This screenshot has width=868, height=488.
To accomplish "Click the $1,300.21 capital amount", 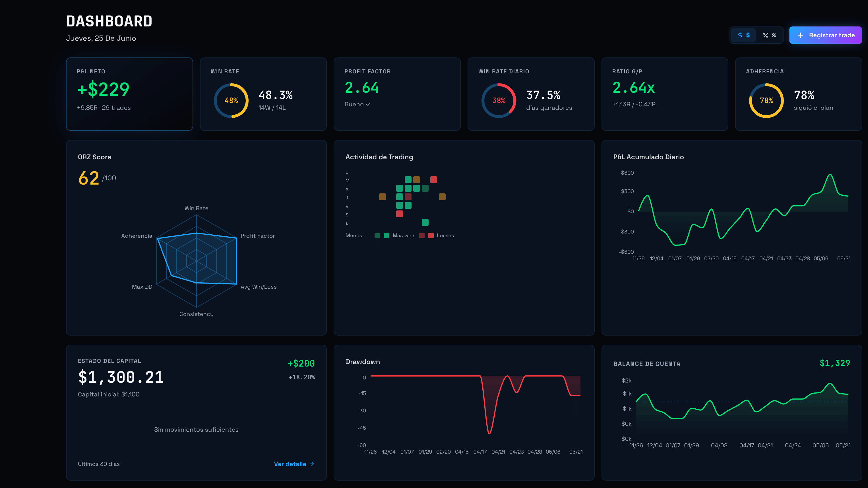I will click(x=121, y=377).
